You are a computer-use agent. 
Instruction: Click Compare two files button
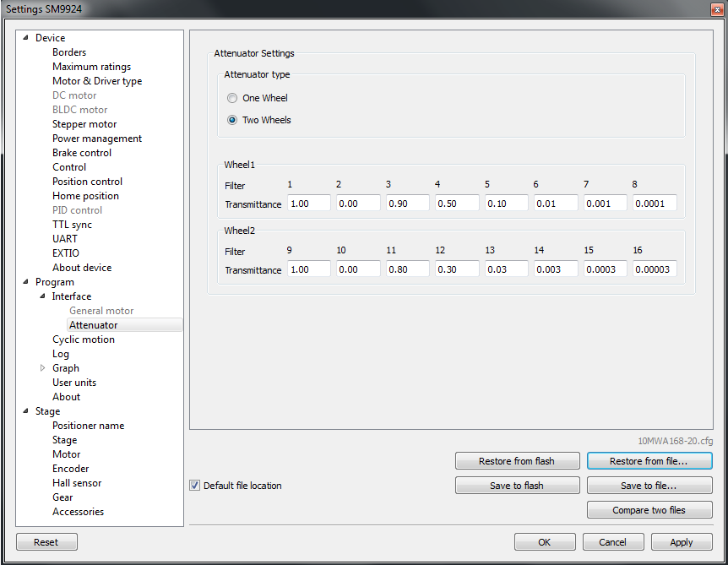649,510
